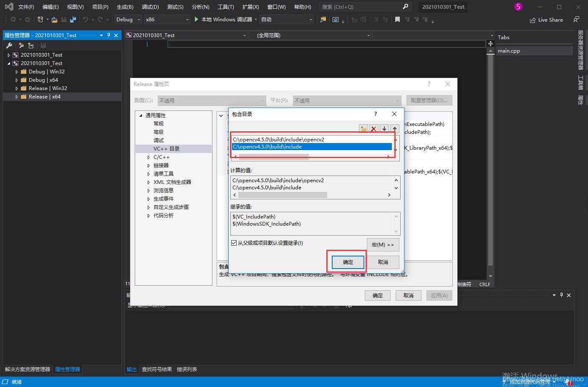Click 取消 in Release 属性页 dialog
The width and height of the screenshot is (588, 387).
pyautogui.click(x=409, y=295)
